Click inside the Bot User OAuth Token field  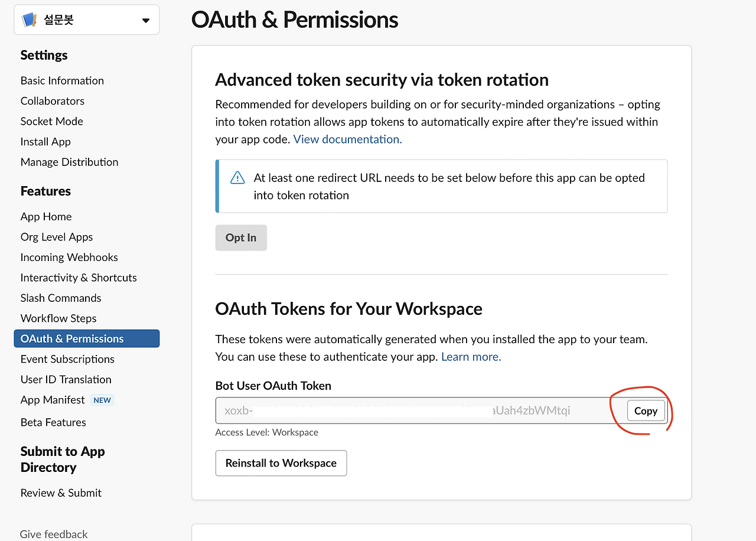(413, 410)
